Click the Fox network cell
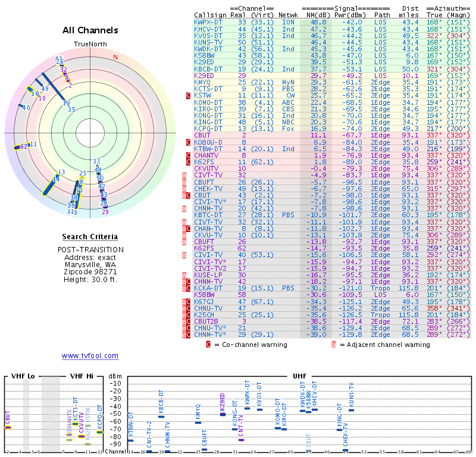This screenshot has width=476, height=457. (288, 129)
